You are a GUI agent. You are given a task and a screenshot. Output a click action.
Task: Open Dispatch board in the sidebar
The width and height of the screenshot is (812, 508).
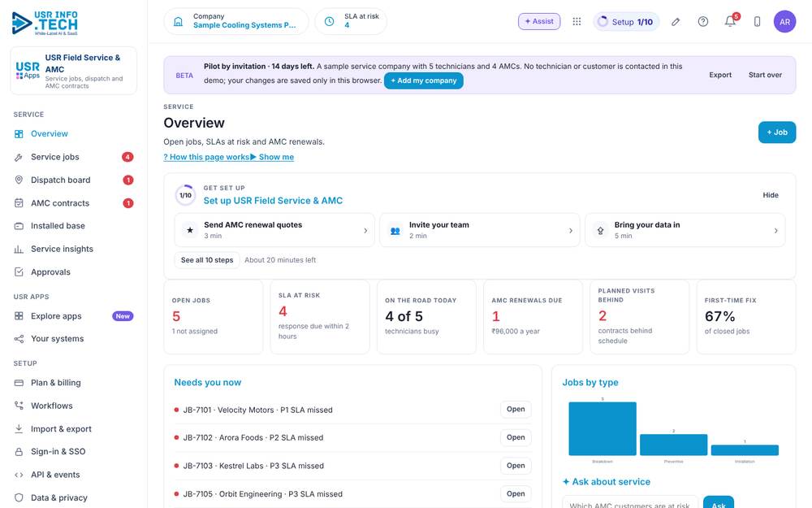point(74,180)
